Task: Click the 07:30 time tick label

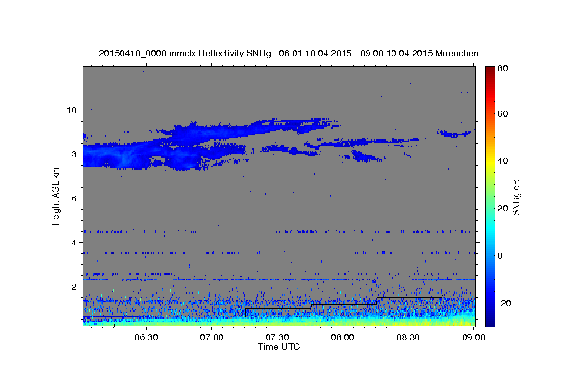Action: click(277, 337)
